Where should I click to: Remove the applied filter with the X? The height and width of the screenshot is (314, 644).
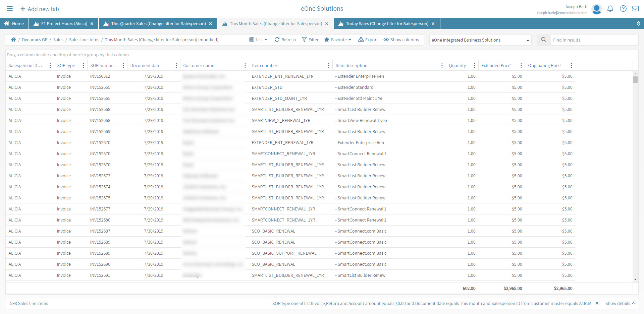597,303
